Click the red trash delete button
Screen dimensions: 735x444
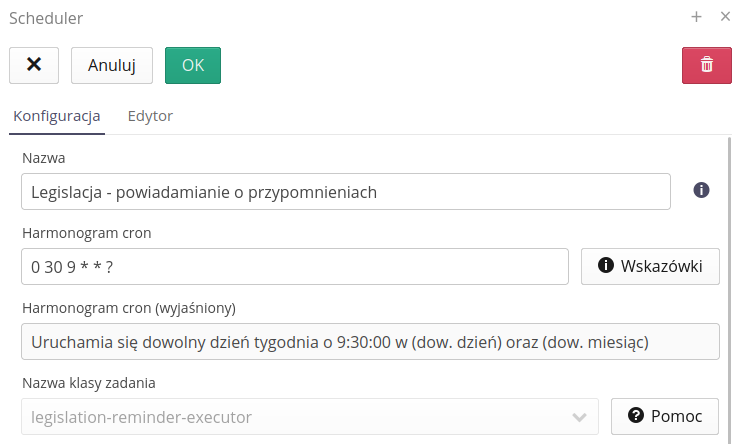706,65
